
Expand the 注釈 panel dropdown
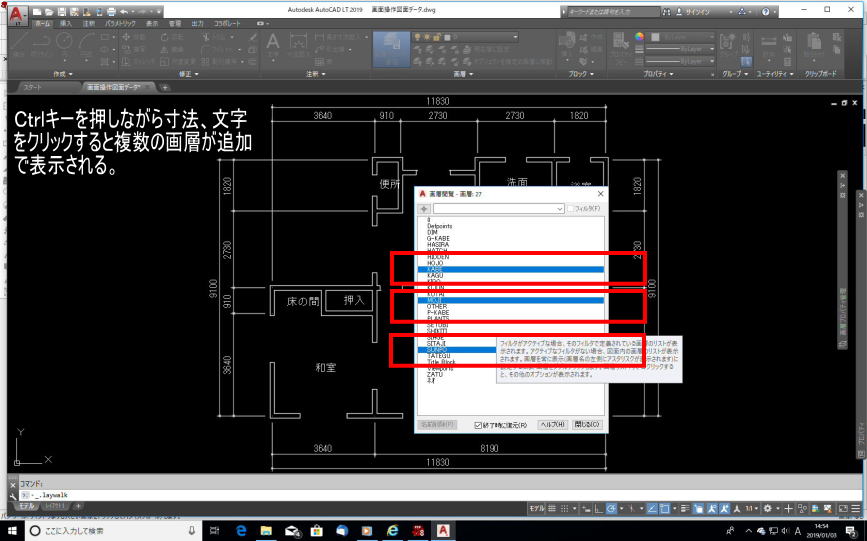[x=316, y=74]
